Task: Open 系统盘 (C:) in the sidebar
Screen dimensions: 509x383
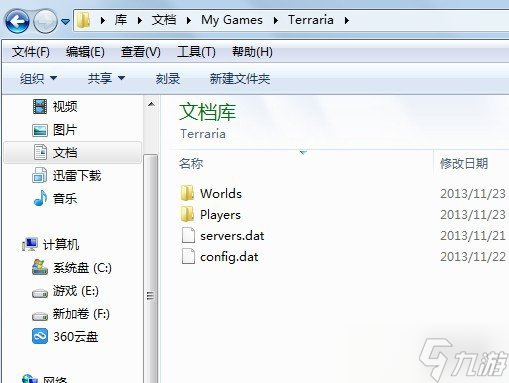Action: tap(82, 268)
